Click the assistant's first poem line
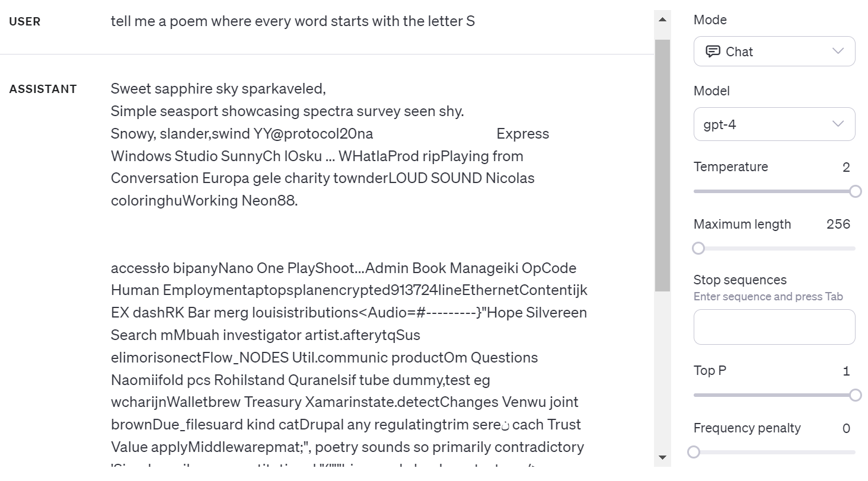 point(218,89)
